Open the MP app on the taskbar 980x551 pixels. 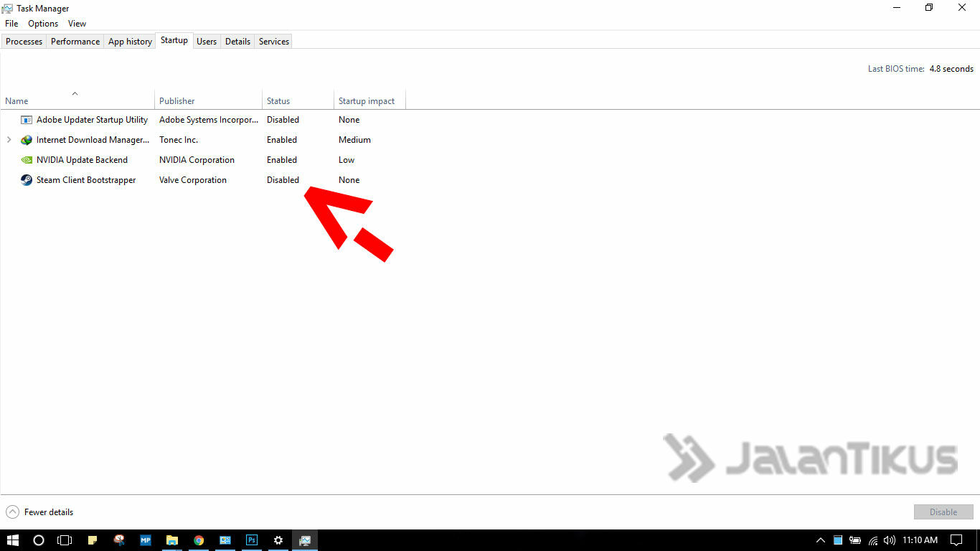146,540
